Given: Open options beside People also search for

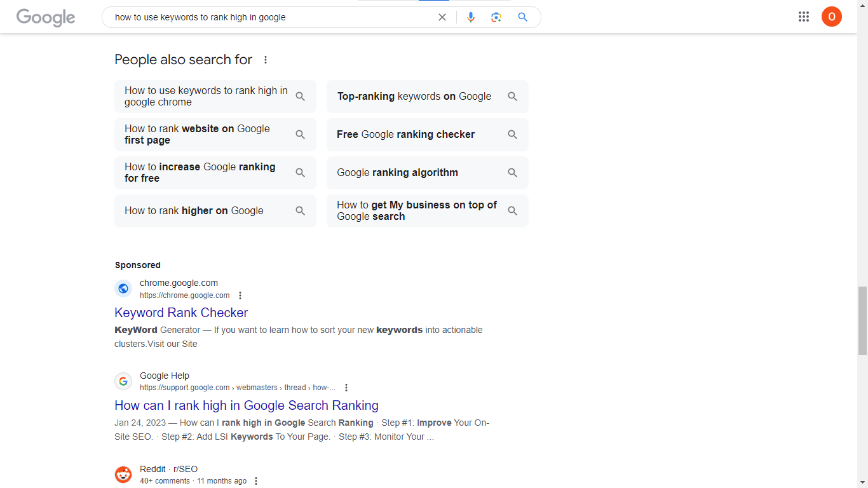Looking at the screenshot, I should tap(266, 60).
